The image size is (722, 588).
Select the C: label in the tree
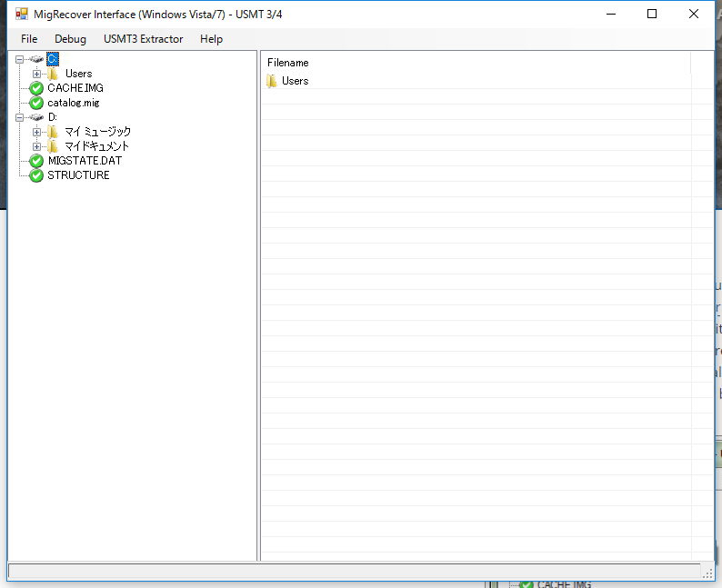pos(53,59)
